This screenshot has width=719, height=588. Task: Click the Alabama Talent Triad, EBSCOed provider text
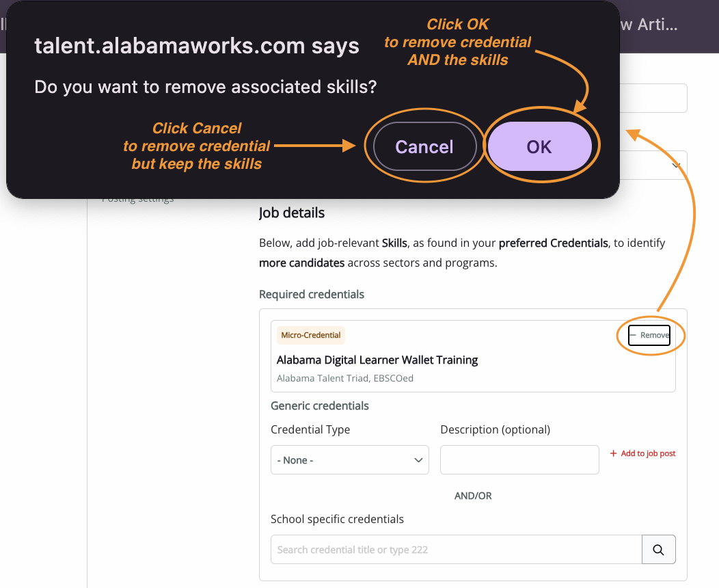pyautogui.click(x=345, y=378)
